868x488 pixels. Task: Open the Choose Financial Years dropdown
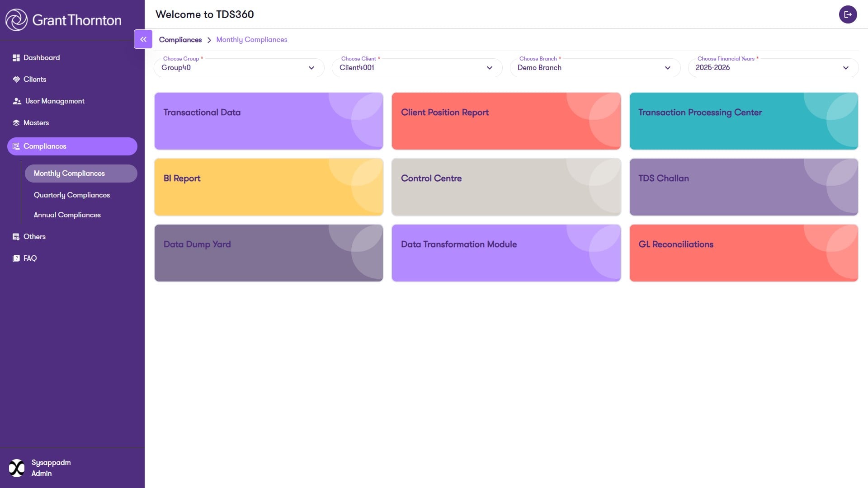pos(774,68)
